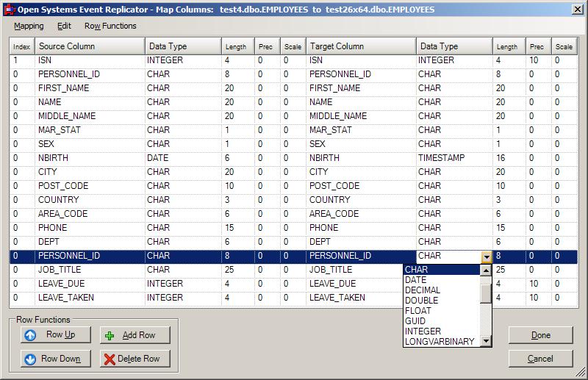The width and height of the screenshot is (588, 380).
Task: Click source column cell SEX
Action: coord(90,144)
